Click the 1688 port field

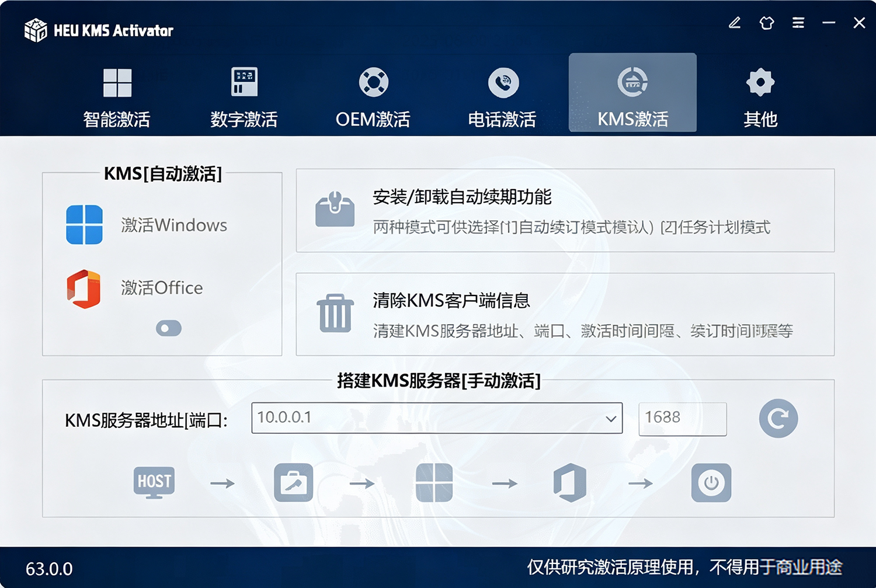683,419
